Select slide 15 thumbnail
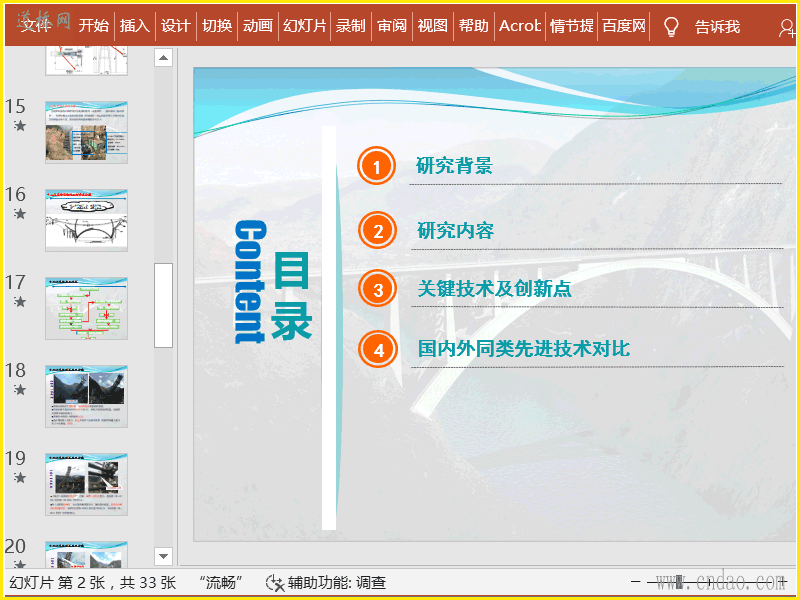 coord(86,132)
